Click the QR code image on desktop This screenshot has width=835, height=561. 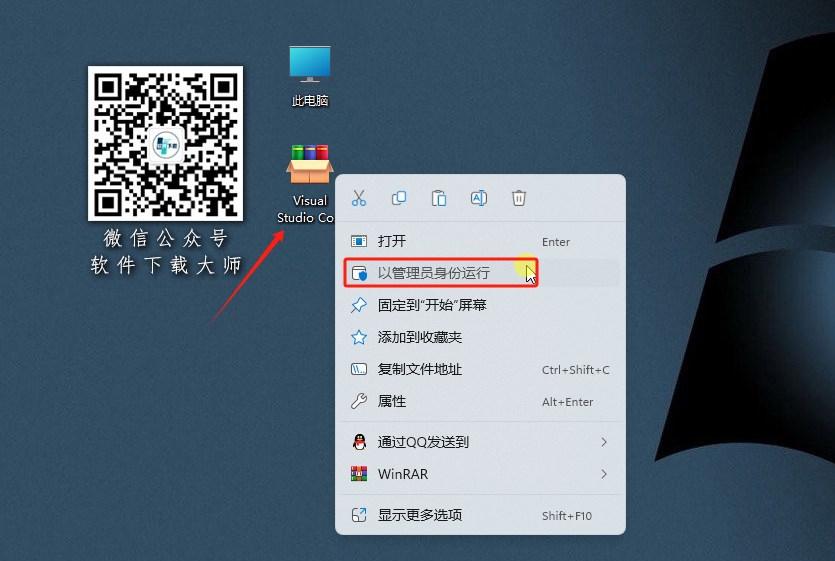pyautogui.click(x=165, y=143)
